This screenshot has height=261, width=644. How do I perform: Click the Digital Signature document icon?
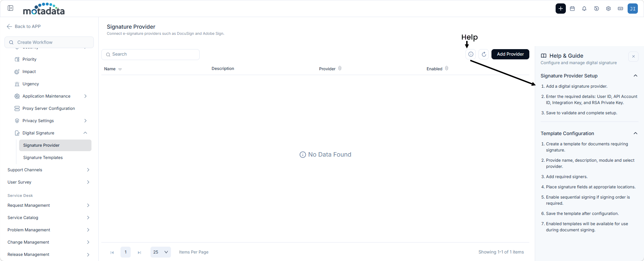pos(17,133)
